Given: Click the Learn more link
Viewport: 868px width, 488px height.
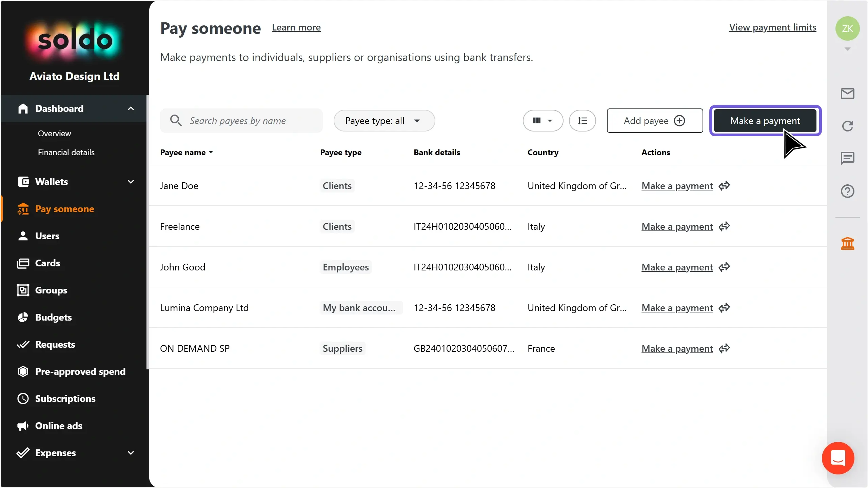Looking at the screenshot, I should (296, 27).
